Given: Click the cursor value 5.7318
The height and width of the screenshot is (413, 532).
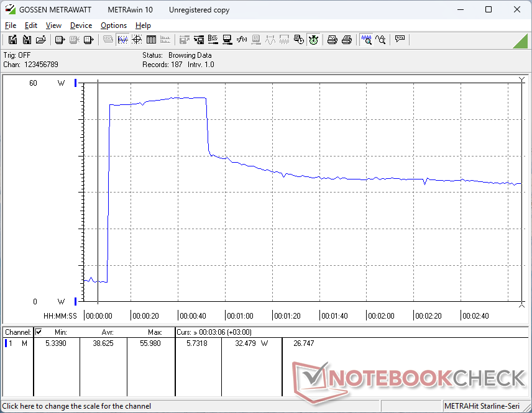Looking at the screenshot, I should tap(197, 343).
